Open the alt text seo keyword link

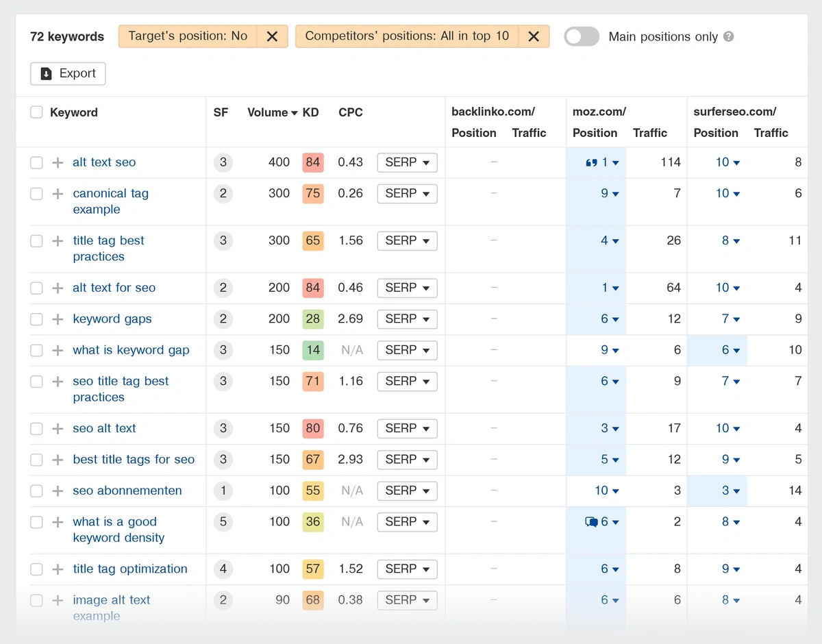(104, 162)
